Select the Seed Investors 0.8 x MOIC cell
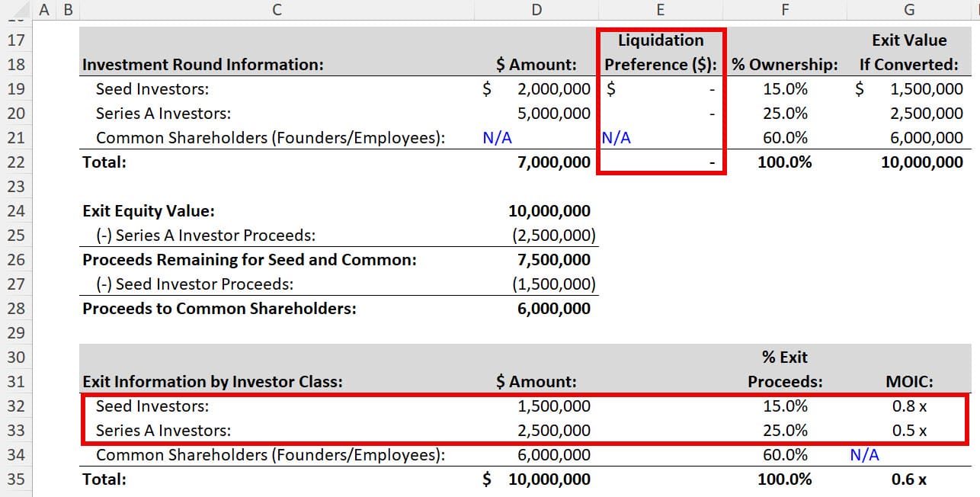Screen dimensions: 980x497 [909, 406]
